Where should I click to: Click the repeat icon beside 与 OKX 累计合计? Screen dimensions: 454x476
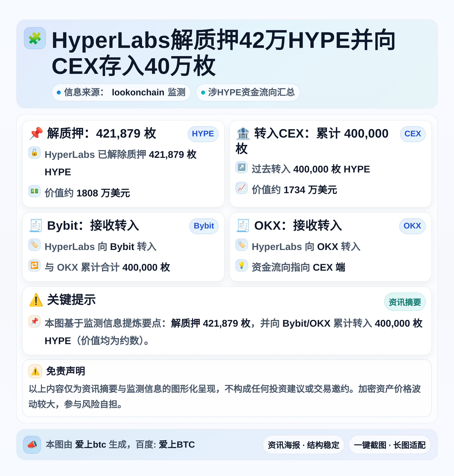tap(34, 265)
